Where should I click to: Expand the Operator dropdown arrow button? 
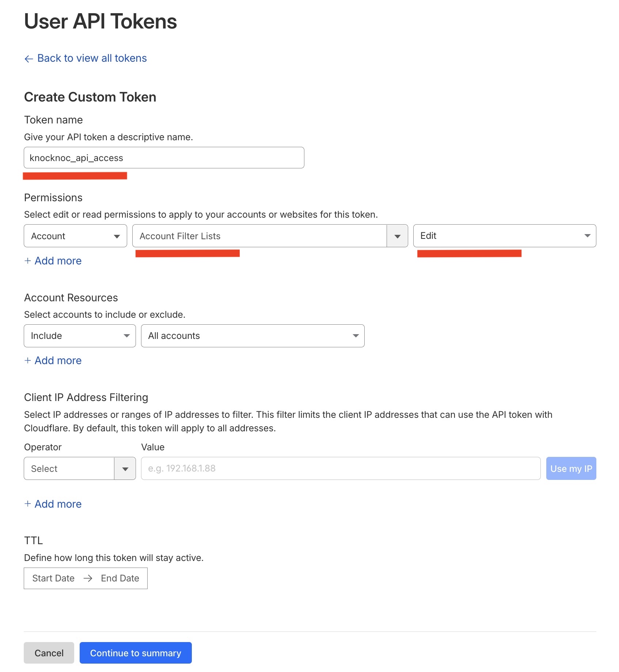click(x=125, y=469)
